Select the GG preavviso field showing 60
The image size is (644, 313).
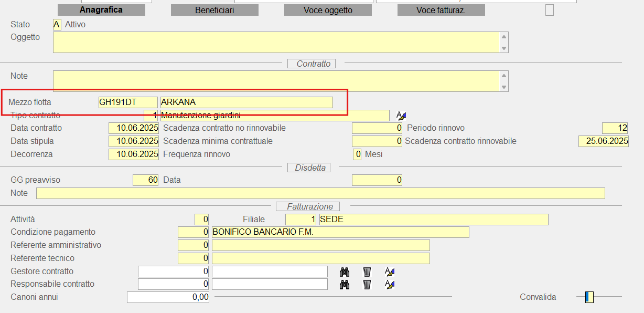(146, 180)
